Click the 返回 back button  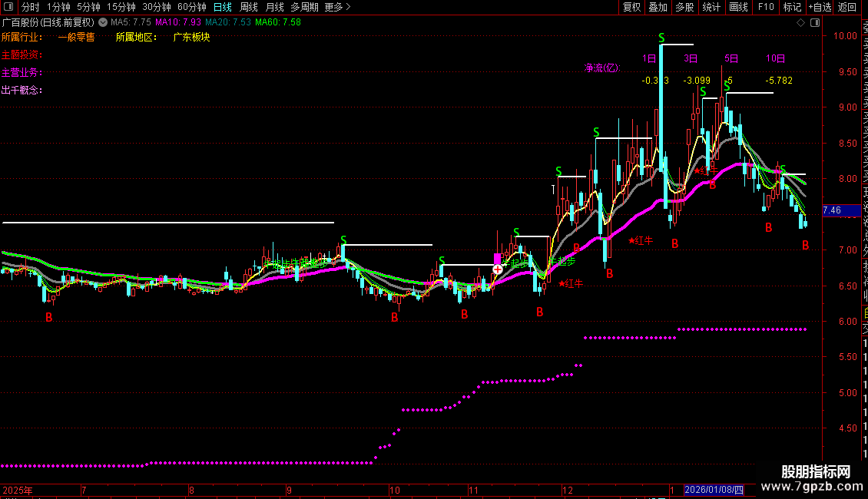point(847,7)
